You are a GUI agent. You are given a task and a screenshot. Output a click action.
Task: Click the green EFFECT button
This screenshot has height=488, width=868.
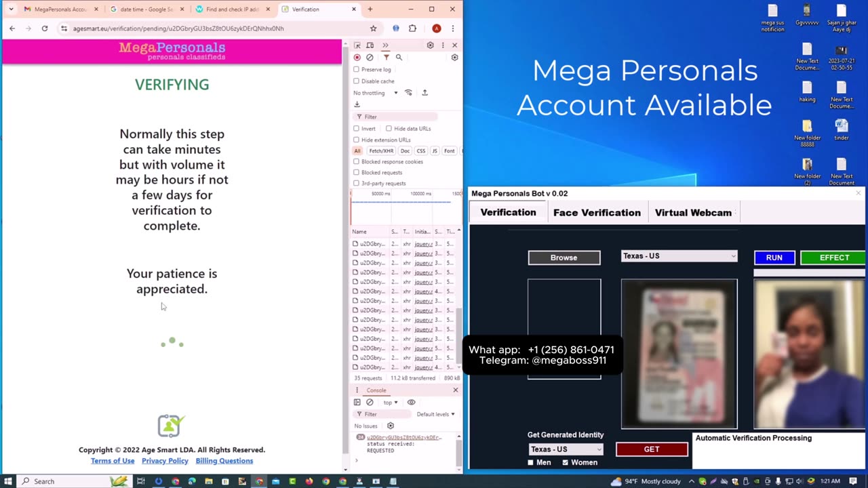[834, 258]
